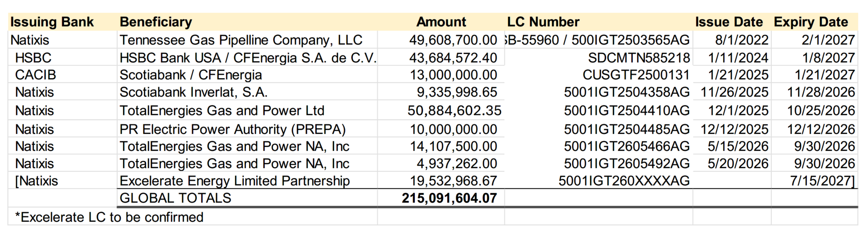Viewport: 868px width, 233px height.
Task: Click issue date 11/26/2025
Action: [x=735, y=92]
